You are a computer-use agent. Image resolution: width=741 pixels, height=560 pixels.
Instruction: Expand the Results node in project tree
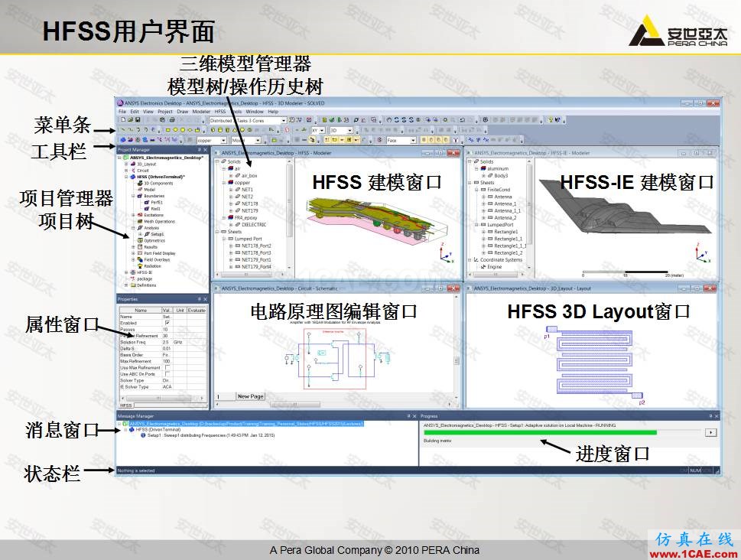(133, 247)
